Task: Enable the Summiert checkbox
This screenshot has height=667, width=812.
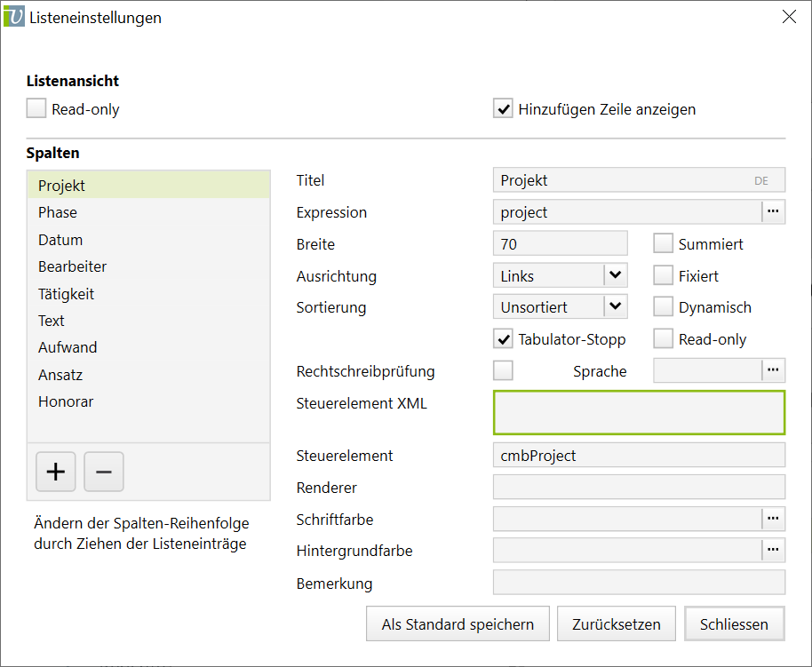Action: 664,243
